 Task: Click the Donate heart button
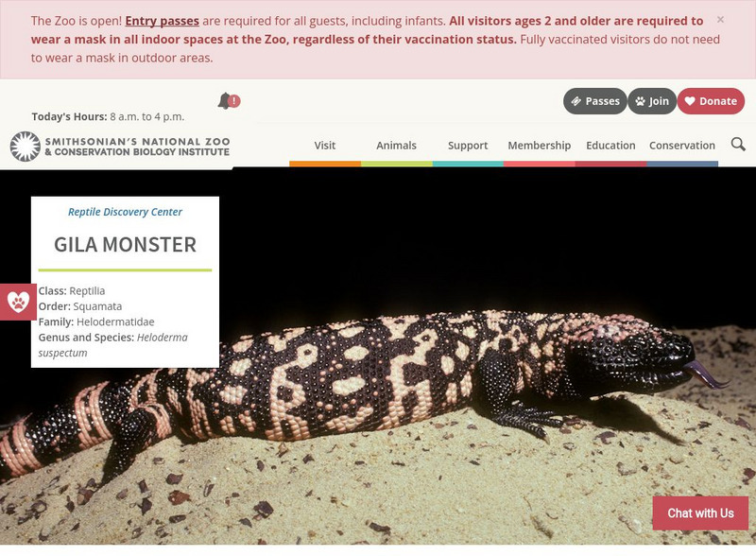pos(711,101)
